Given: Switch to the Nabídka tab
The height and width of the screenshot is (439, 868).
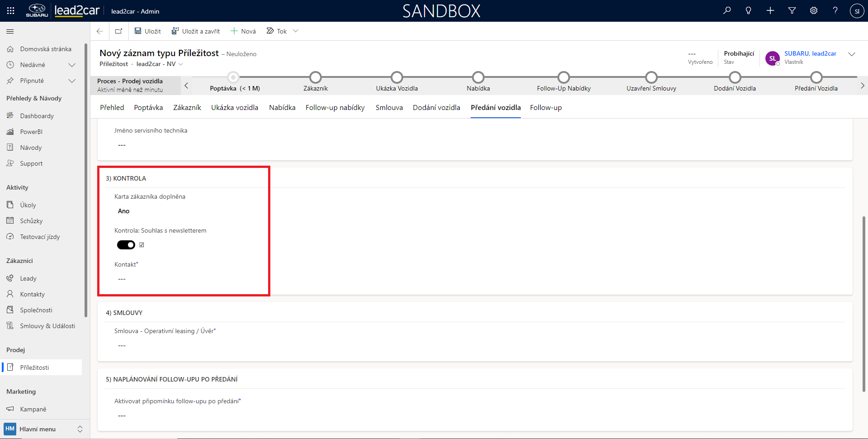Looking at the screenshot, I should click(x=282, y=108).
